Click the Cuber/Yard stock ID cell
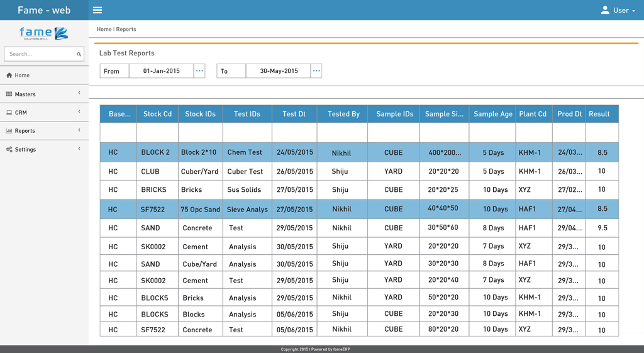644x353 pixels. [201, 171]
